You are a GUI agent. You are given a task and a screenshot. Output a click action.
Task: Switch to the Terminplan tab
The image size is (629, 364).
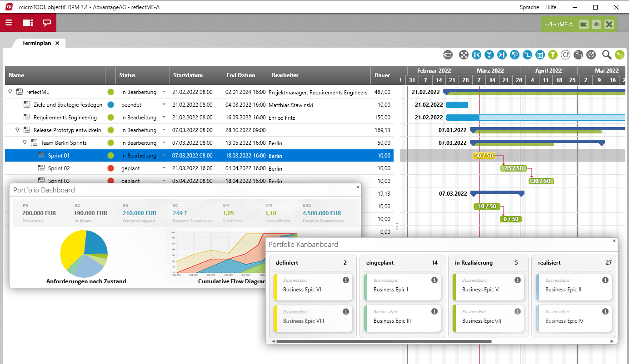click(36, 43)
